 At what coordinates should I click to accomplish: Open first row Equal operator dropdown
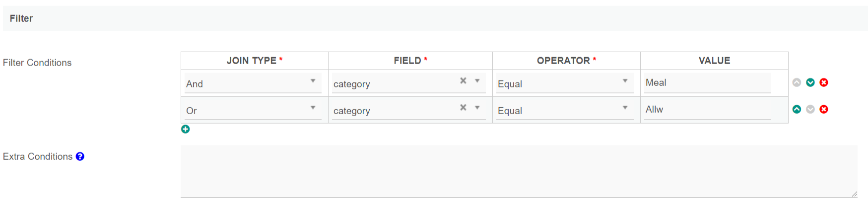point(565,83)
